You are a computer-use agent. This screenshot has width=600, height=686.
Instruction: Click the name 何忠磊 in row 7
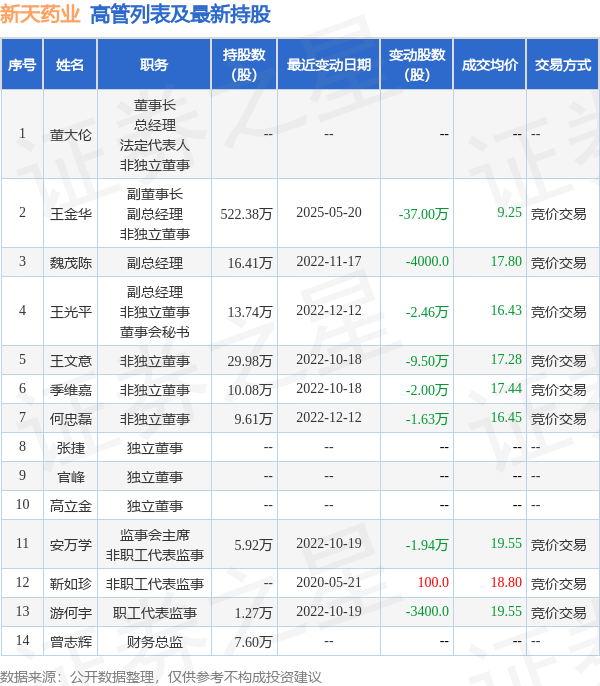70,419
